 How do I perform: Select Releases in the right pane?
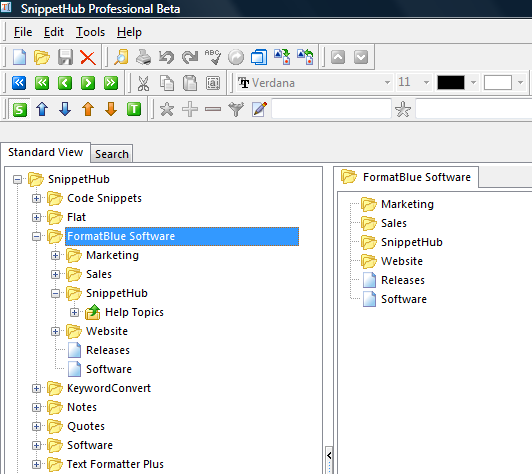pos(403,280)
